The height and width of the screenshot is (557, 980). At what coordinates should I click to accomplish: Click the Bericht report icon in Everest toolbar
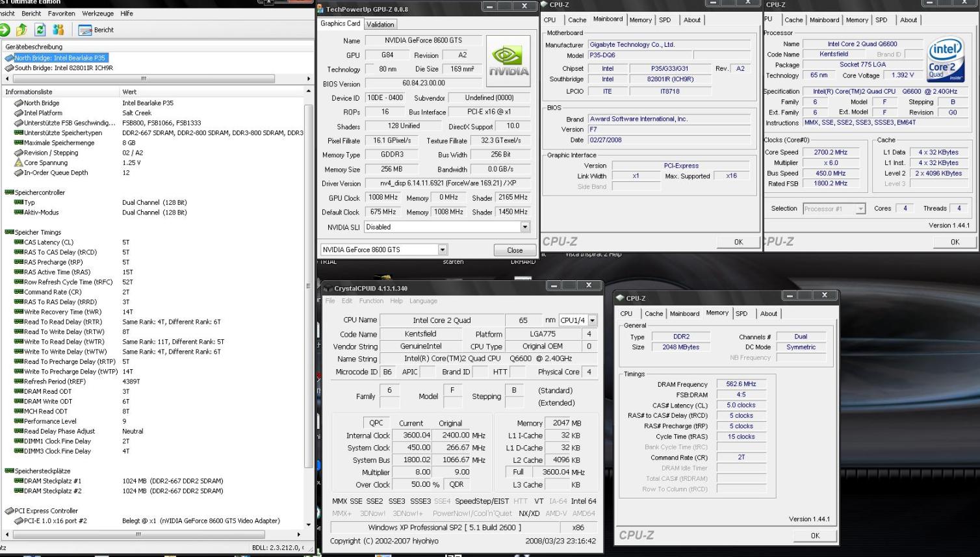tap(85, 30)
